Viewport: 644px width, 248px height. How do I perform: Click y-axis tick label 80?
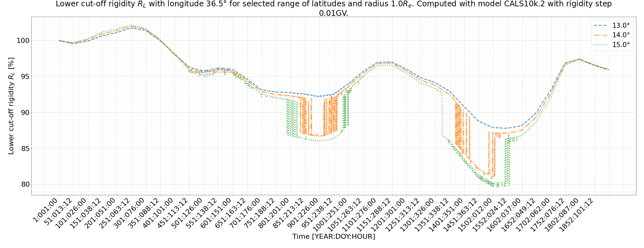(25, 184)
